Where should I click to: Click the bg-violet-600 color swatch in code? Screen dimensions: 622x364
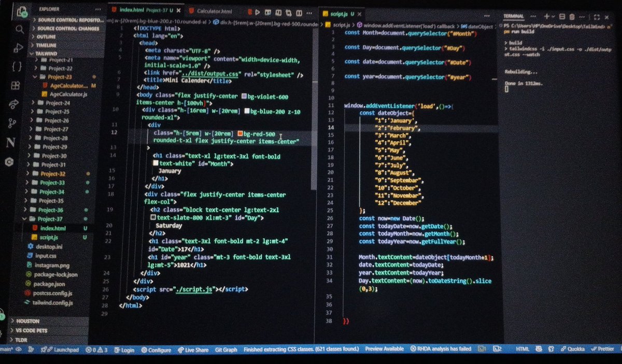(245, 96)
